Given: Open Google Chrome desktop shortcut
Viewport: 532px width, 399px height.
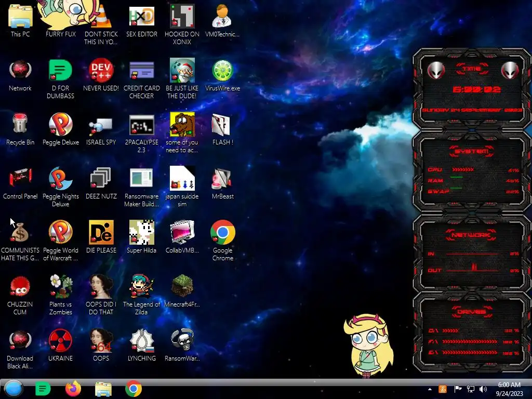Looking at the screenshot, I should [222, 241].
